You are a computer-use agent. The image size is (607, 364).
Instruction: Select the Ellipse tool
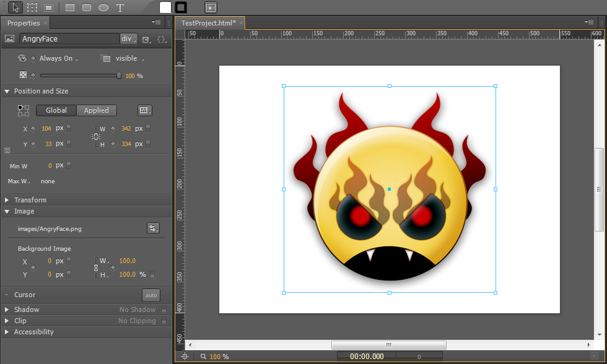103,7
